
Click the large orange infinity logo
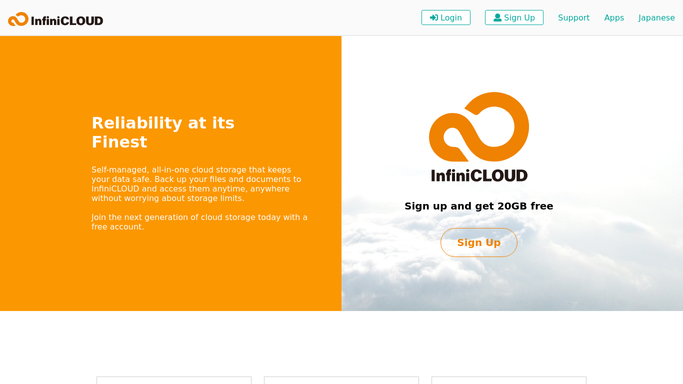tap(479, 127)
